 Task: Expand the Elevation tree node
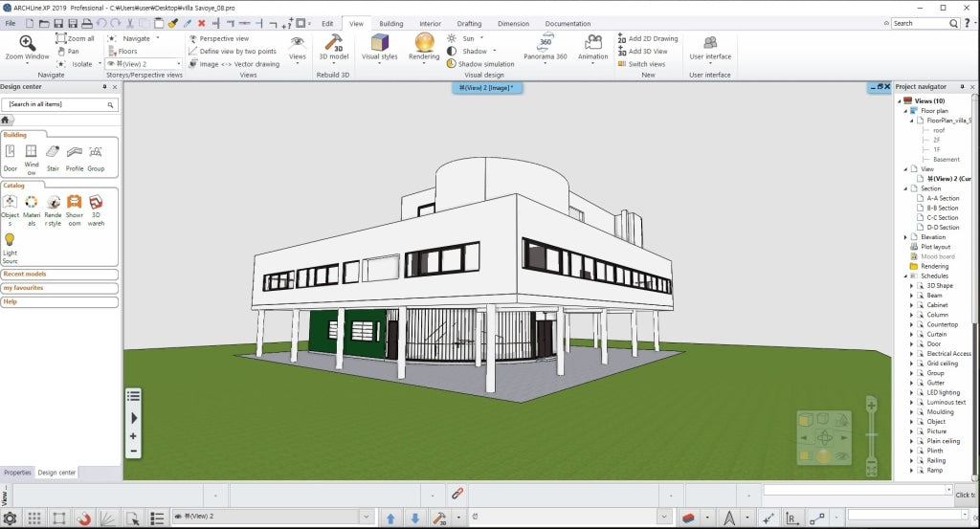click(905, 237)
